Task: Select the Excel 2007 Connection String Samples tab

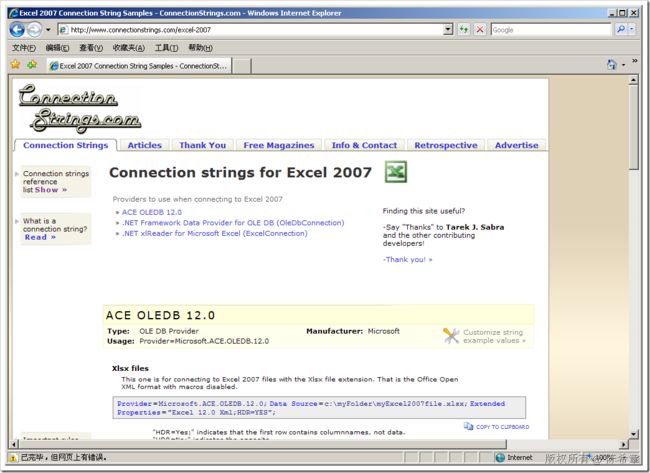Action: click(x=138, y=66)
